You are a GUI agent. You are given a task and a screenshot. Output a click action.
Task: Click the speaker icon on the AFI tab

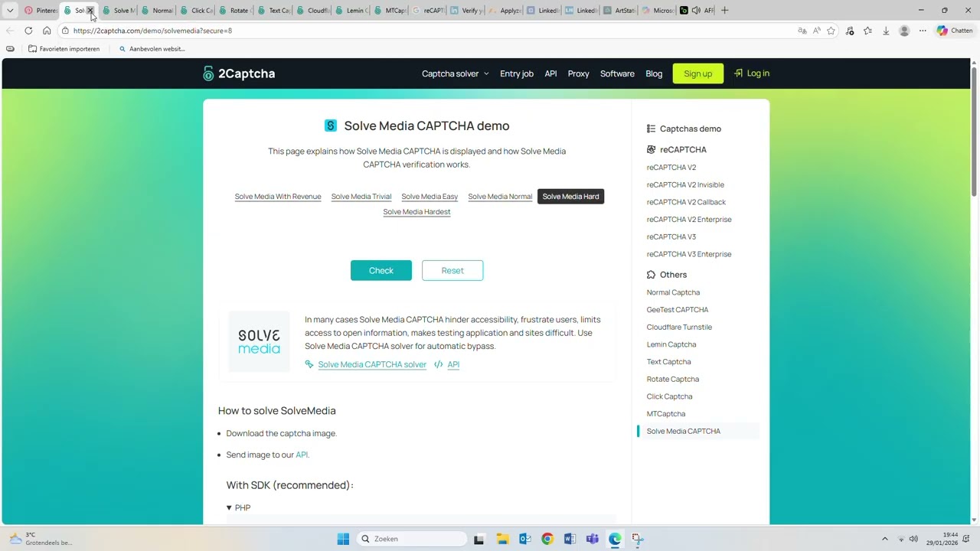pyautogui.click(x=695, y=11)
